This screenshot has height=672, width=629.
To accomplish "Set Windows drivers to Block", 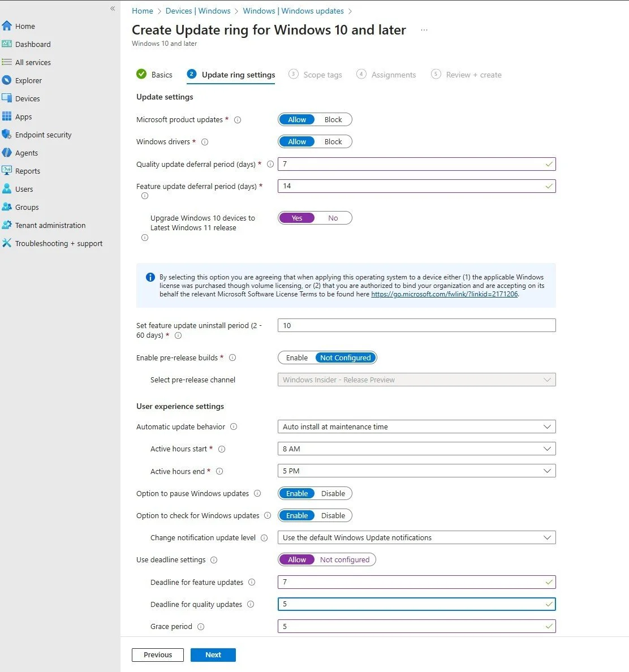I will coord(333,141).
